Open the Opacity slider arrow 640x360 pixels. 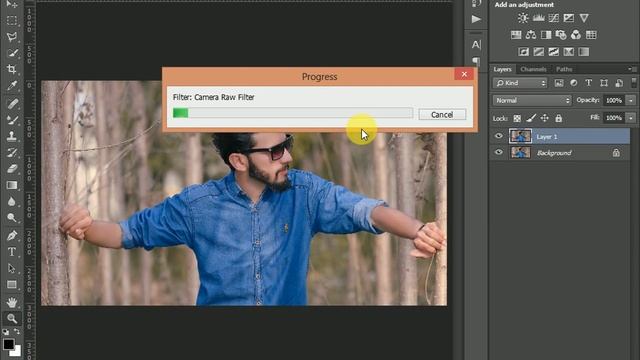pos(631,100)
